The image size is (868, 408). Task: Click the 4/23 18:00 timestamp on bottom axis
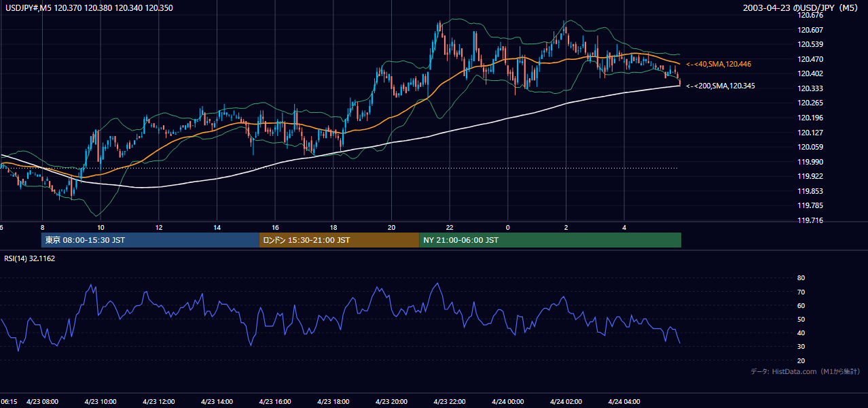(333, 401)
